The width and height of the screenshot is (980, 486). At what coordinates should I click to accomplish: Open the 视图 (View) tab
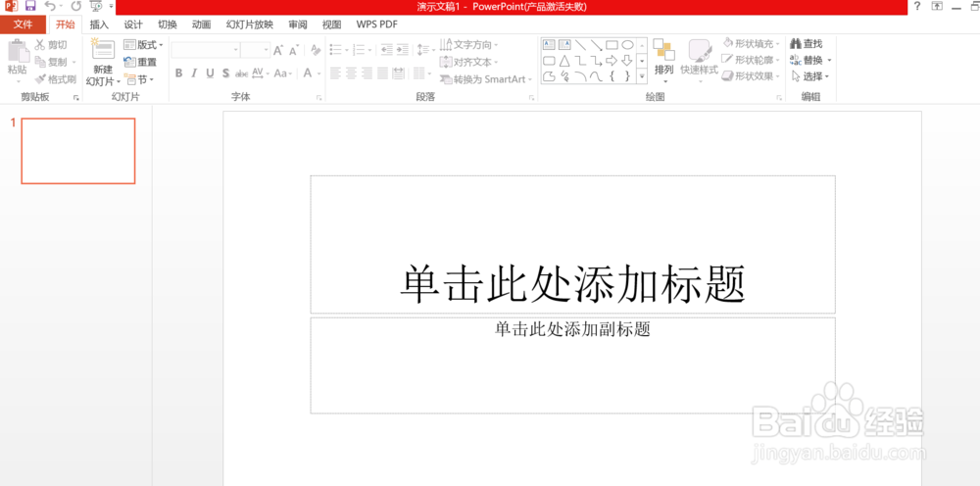(331, 24)
